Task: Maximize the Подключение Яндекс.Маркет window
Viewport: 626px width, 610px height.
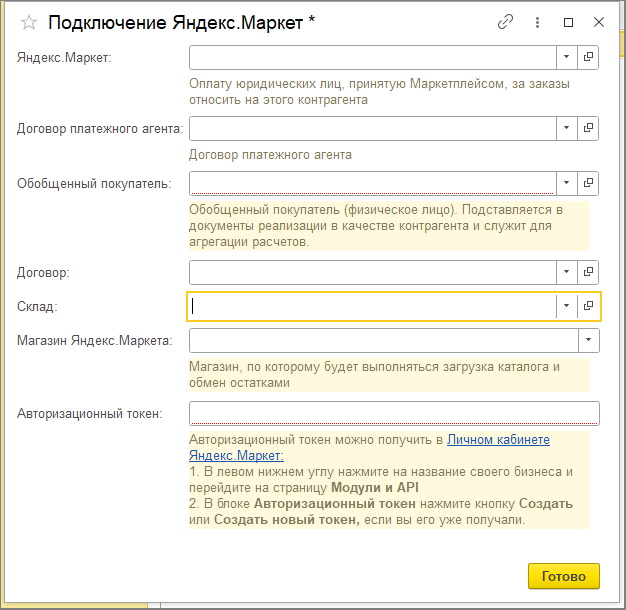Action: pos(568,22)
